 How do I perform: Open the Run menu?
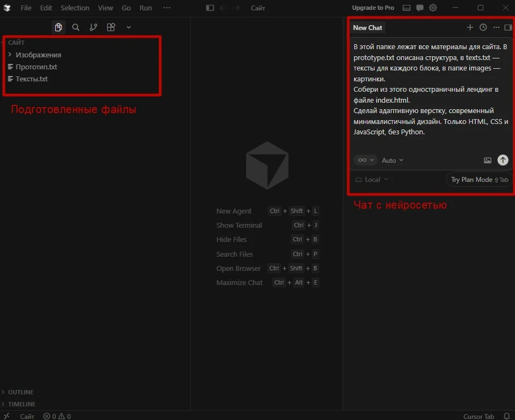pyautogui.click(x=145, y=8)
